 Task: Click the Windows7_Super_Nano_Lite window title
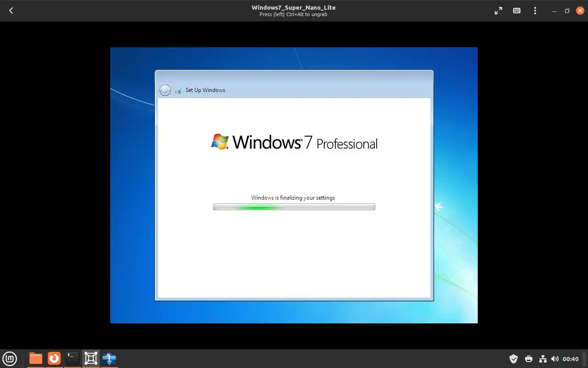[x=294, y=7]
